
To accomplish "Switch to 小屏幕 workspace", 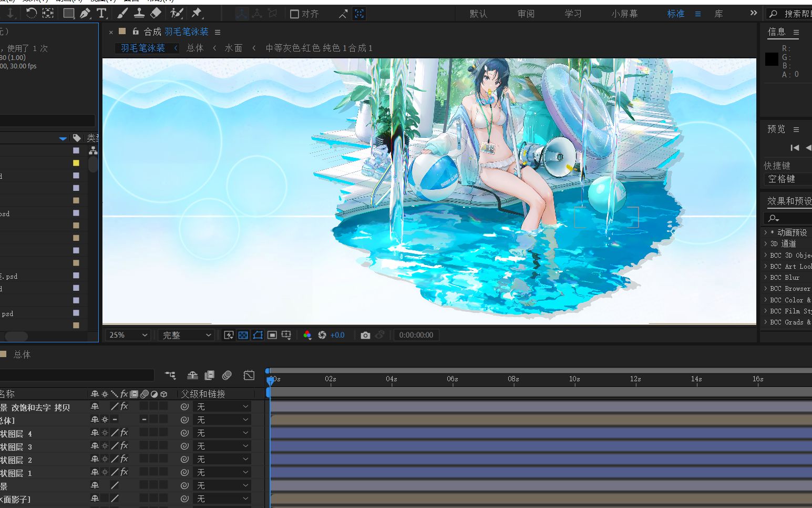I will (x=624, y=14).
